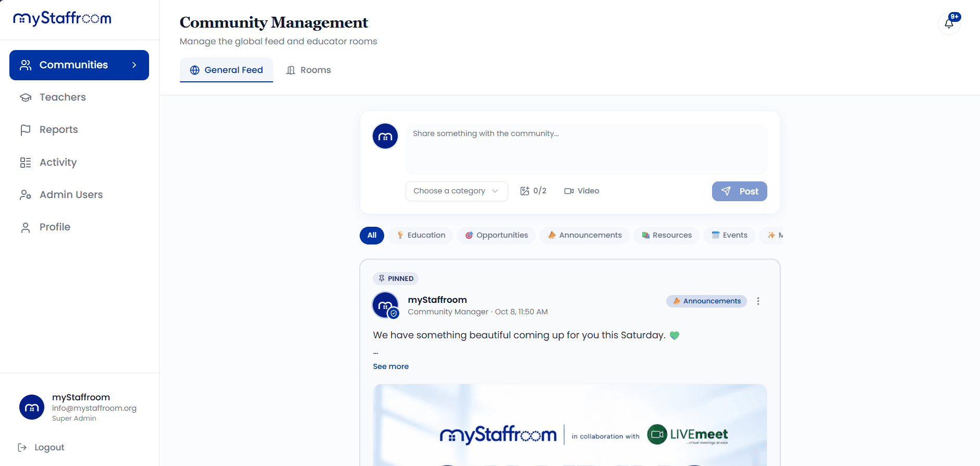Click the Community Management heading
The height and width of the screenshot is (466, 980).
tap(274, 22)
